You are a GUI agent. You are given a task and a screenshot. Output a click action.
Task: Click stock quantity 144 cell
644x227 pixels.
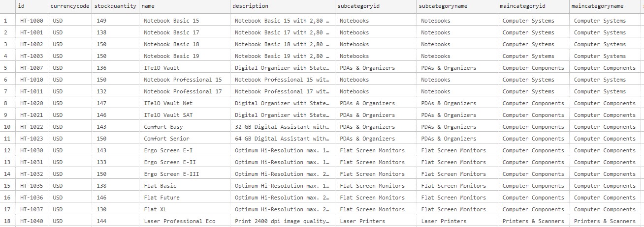tap(115, 221)
